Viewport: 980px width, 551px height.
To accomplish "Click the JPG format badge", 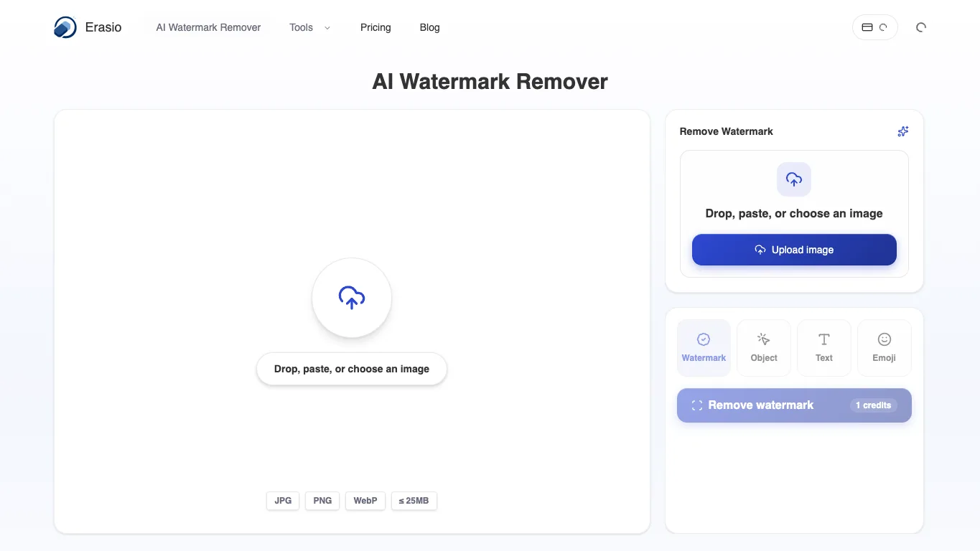I will [x=283, y=501].
